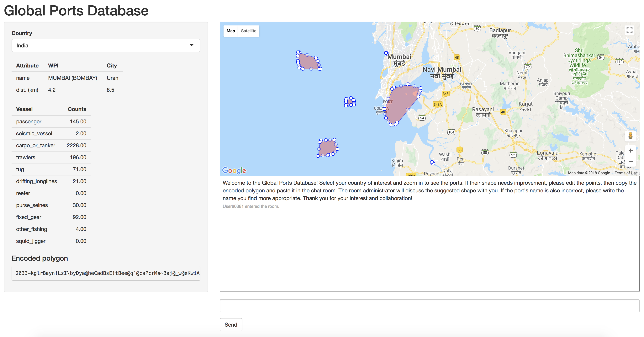Image resolution: width=644 pixels, height=337 pixels.
Task: Click the small center offshore port polygon
Action: point(350,102)
